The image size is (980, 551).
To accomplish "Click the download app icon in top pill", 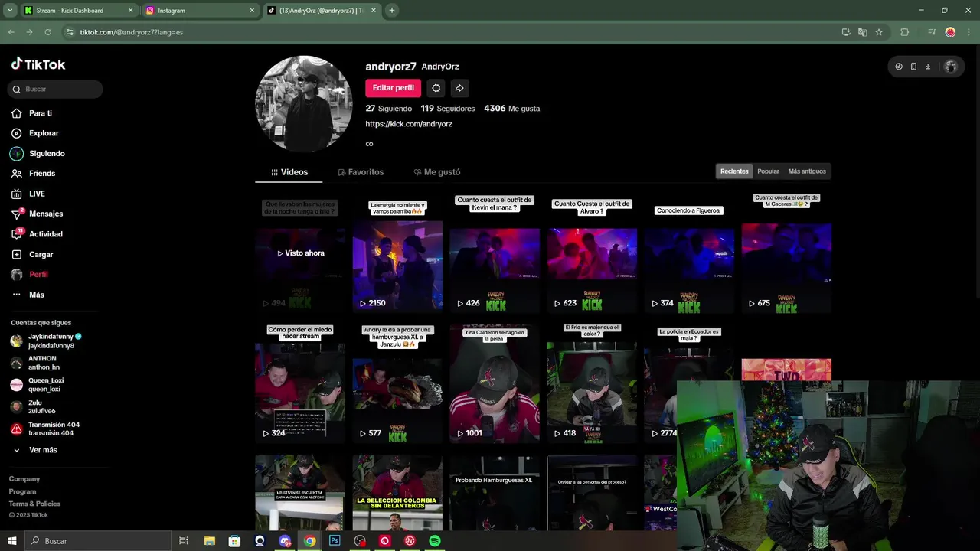I will point(928,67).
